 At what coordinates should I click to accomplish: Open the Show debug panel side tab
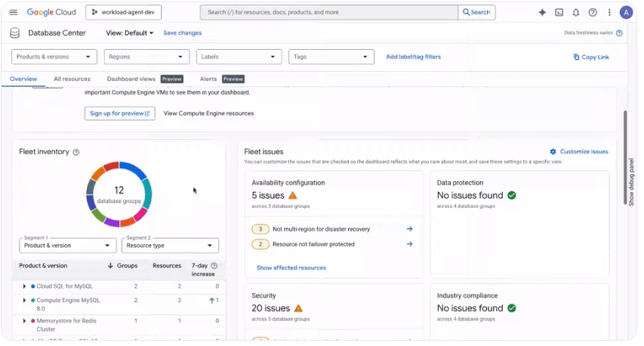(631, 182)
